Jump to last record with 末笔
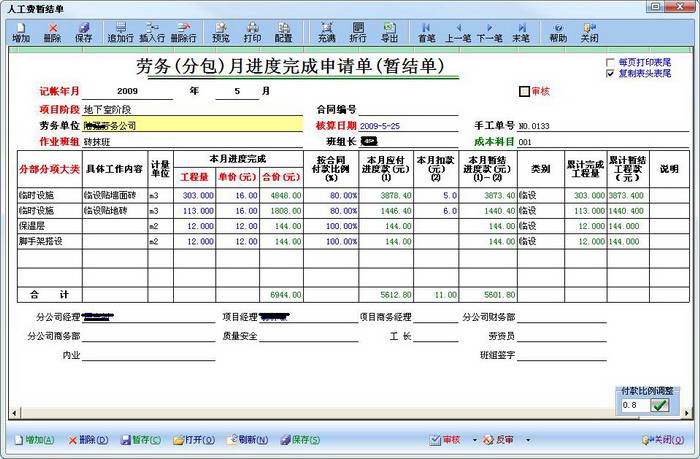This screenshot has width=700, height=459. [521, 33]
